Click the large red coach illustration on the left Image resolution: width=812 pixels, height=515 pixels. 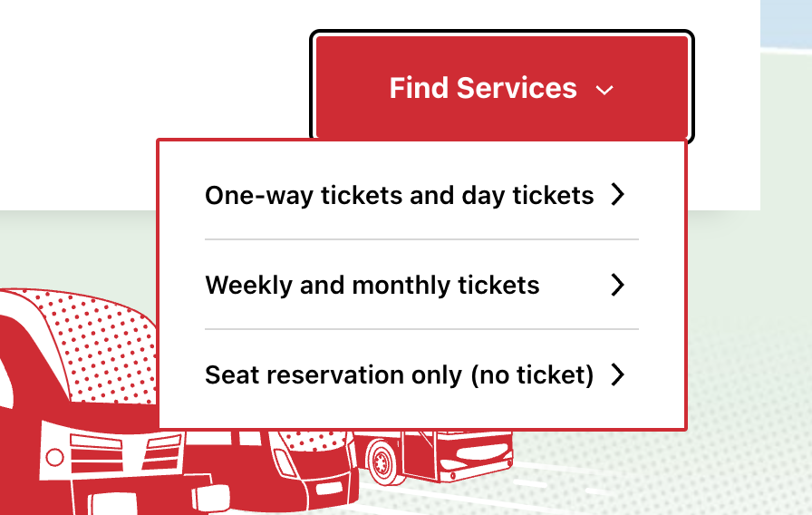coord(78,404)
